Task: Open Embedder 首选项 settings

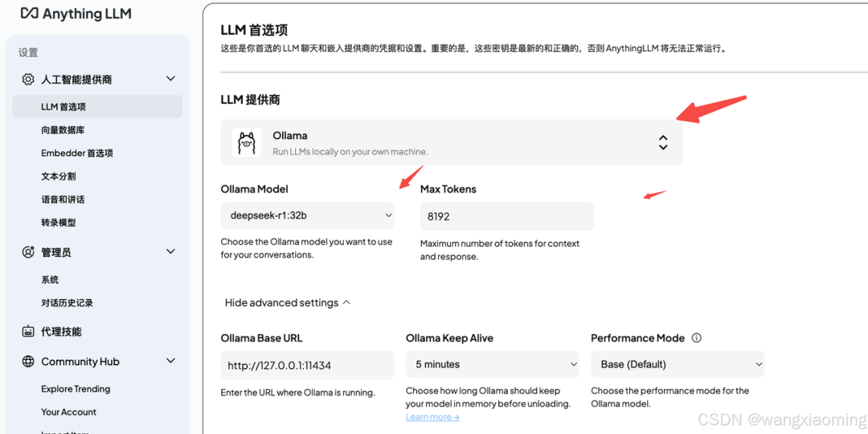Action: point(77,154)
